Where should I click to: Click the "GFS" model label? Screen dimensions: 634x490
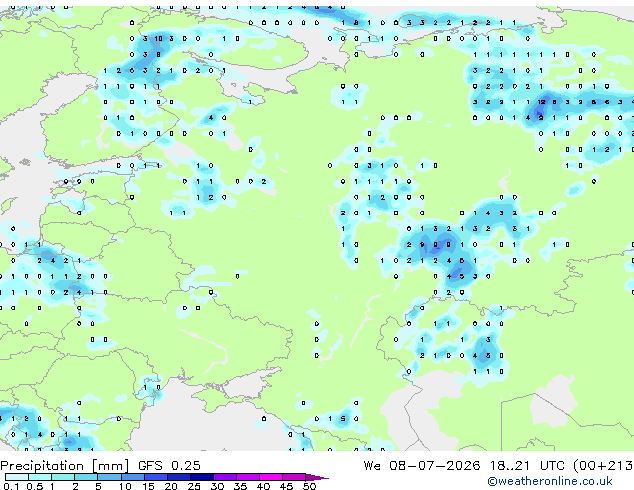(150, 466)
